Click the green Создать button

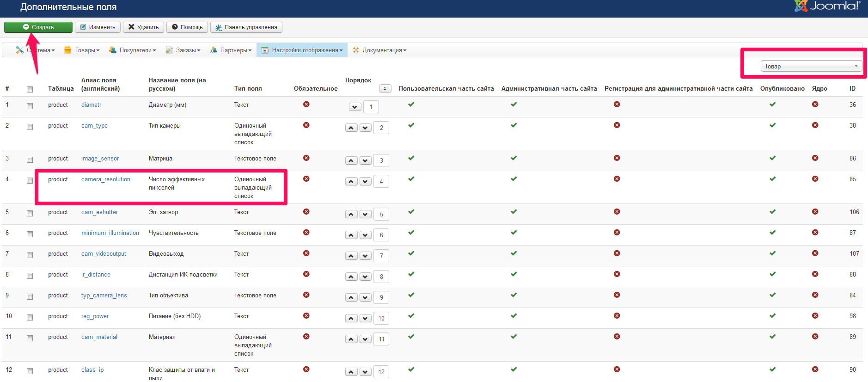pyautogui.click(x=38, y=27)
